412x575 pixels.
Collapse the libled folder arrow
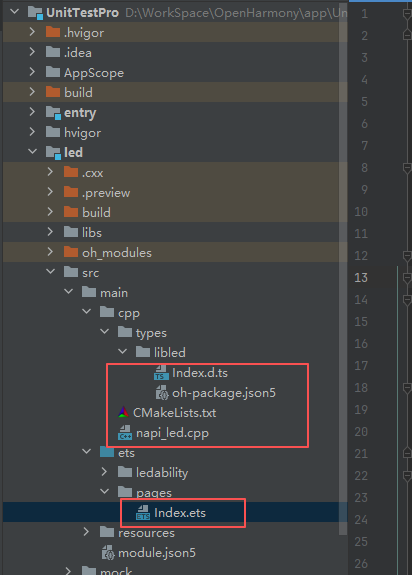click(122, 351)
